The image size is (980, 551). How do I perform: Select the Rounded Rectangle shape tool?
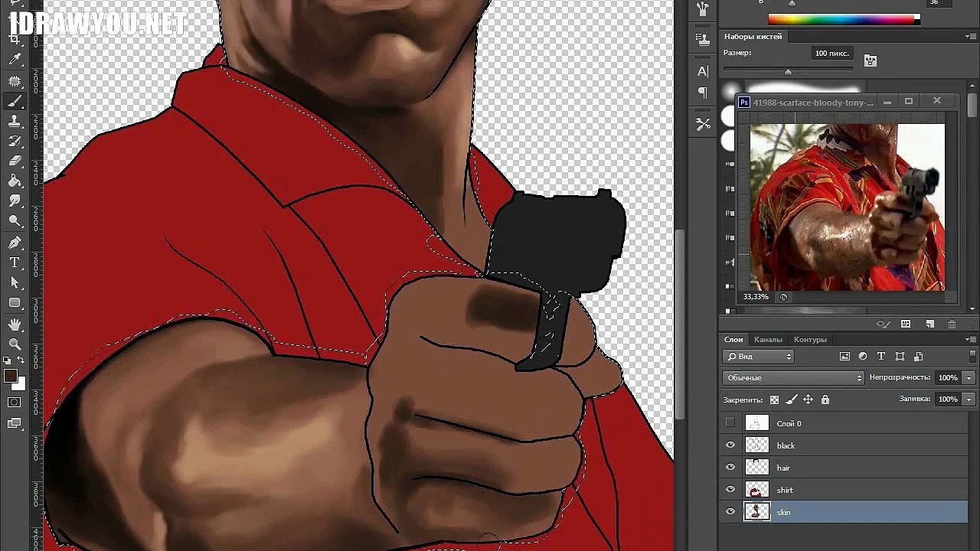[x=15, y=302]
